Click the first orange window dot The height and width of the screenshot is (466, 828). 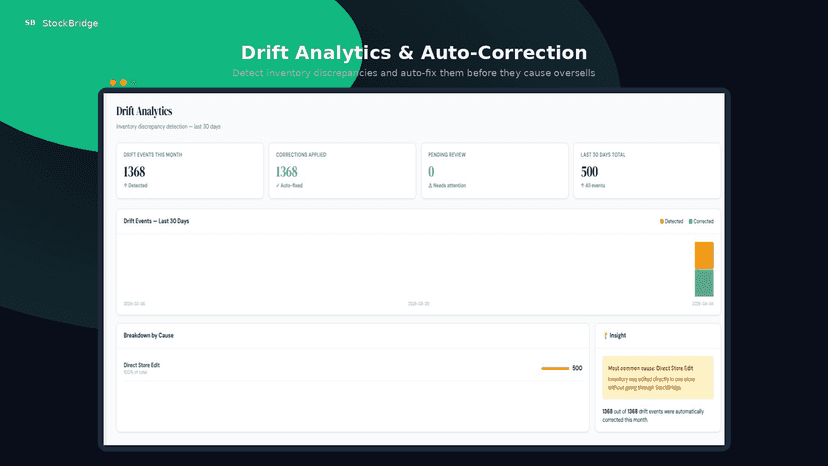pyautogui.click(x=113, y=82)
